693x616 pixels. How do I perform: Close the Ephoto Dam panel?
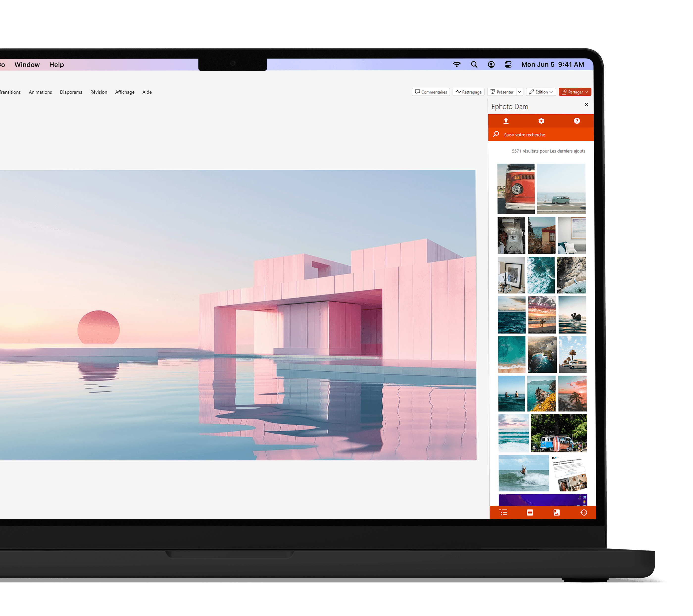pyautogui.click(x=586, y=105)
